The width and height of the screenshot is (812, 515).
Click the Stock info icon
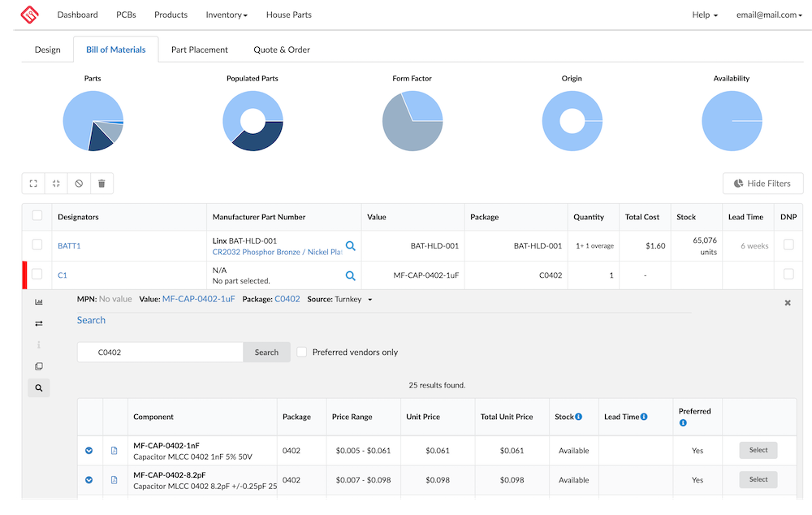pos(578,417)
